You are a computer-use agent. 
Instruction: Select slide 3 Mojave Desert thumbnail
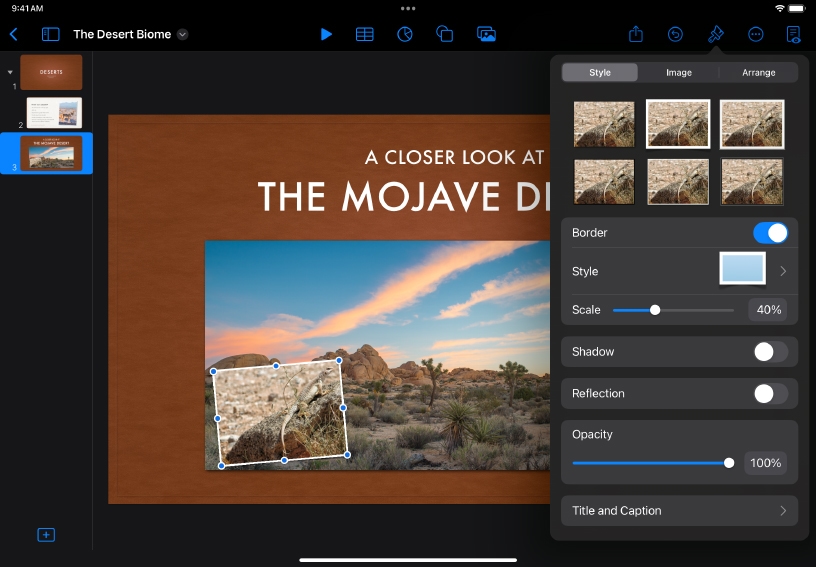point(51,153)
